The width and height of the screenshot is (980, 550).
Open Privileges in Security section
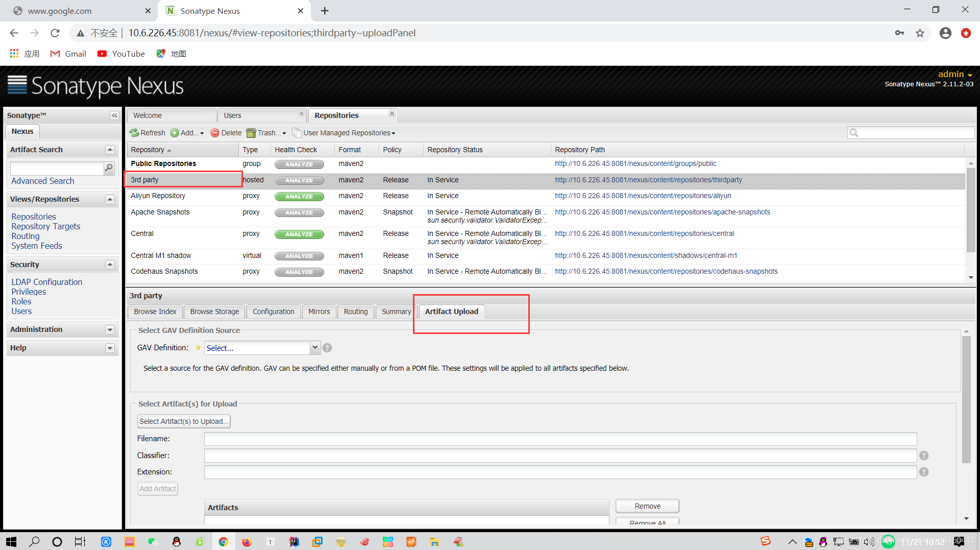(x=29, y=292)
